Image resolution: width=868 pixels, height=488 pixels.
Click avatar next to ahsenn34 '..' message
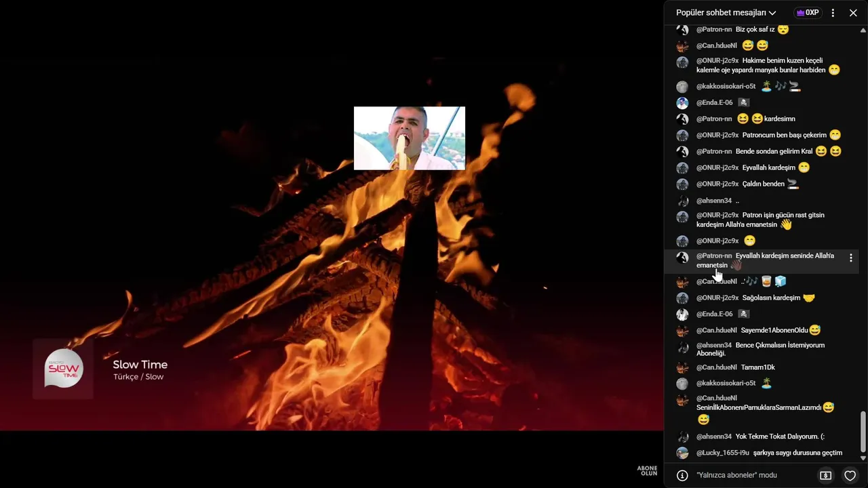click(682, 201)
